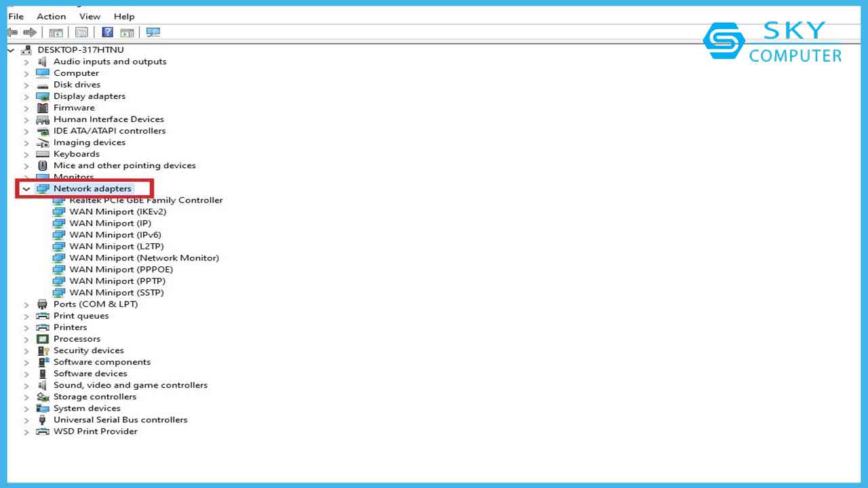Image resolution: width=868 pixels, height=488 pixels.
Task: Collapse the Network adapters category
Action: point(26,189)
